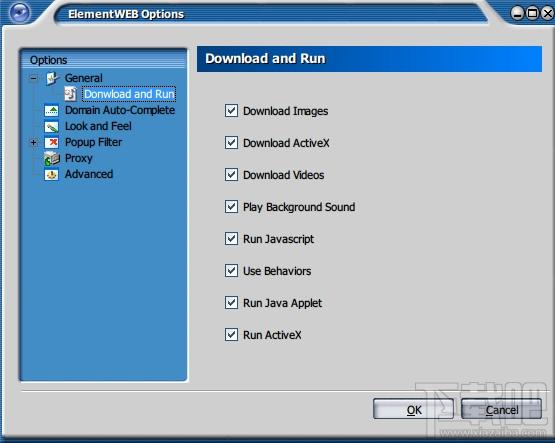Click the 'Options' tree header label
The image size is (555, 443).
[x=48, y=60]
